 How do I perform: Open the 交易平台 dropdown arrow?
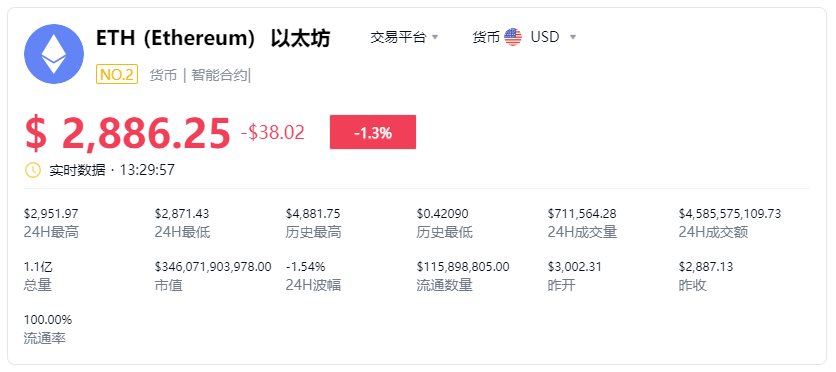[x=435, y=37]
